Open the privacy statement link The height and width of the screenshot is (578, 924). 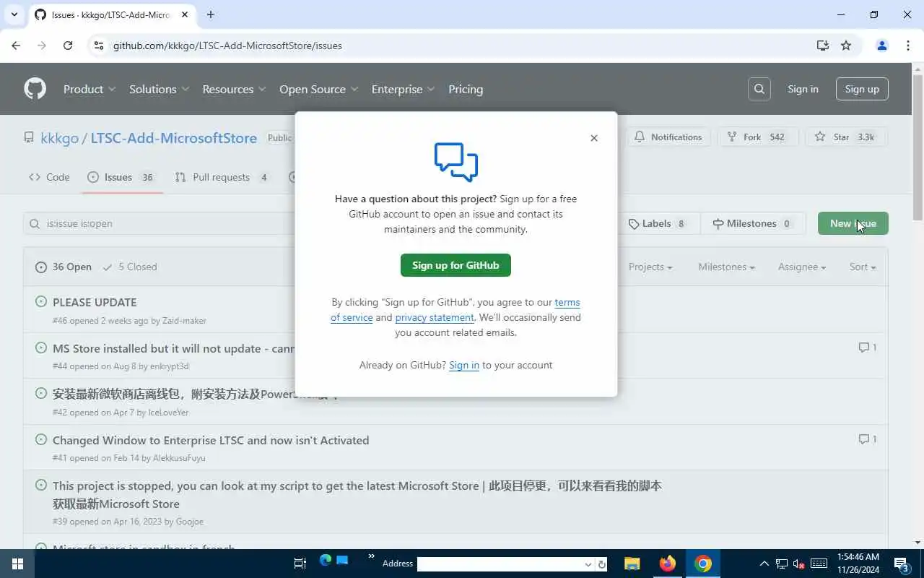435,317
